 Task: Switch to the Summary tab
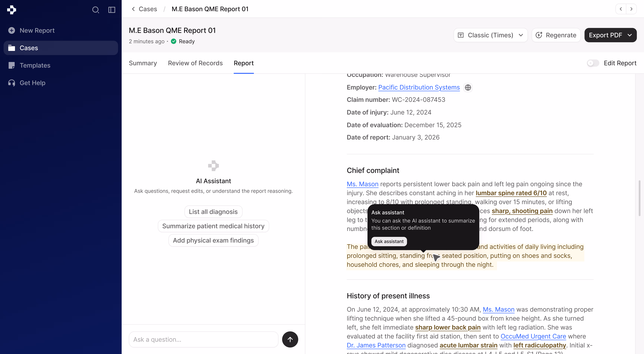pos(143,63)
